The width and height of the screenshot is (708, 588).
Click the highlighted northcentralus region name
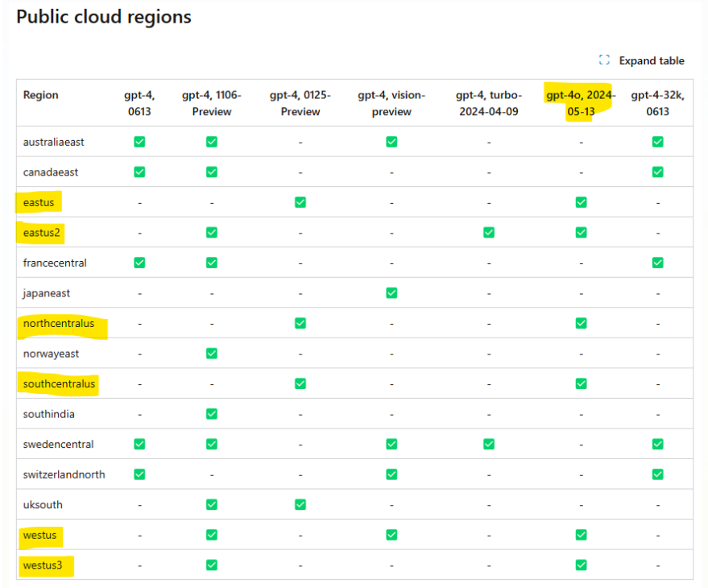[x=59, y=324]
